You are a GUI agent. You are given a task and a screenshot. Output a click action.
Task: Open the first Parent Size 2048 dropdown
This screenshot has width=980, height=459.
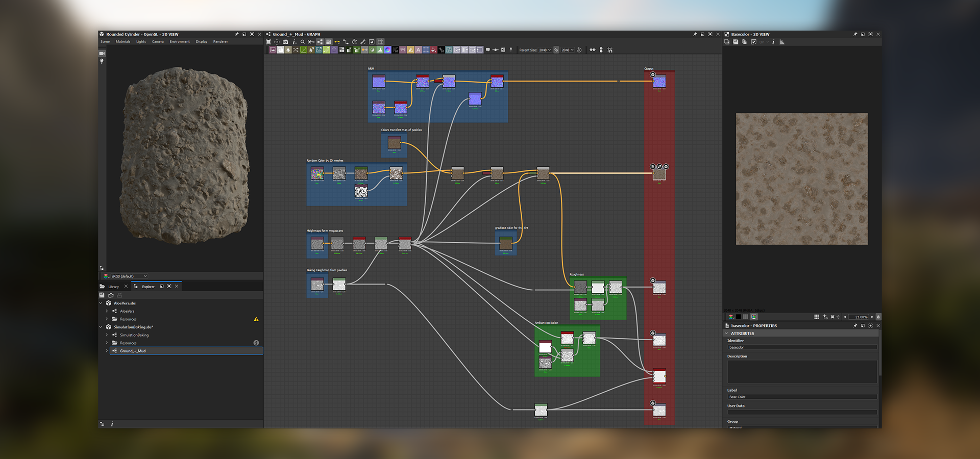pos(545,50)
